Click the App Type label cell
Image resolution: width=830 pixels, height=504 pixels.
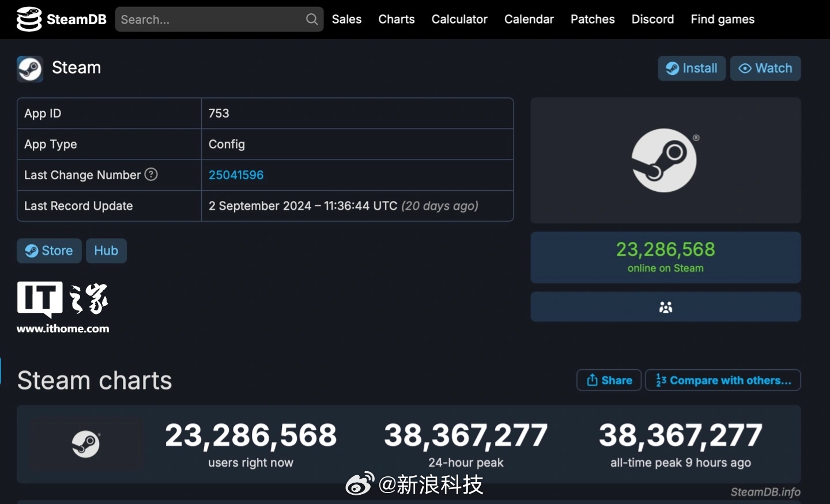(x=109, y=144)
